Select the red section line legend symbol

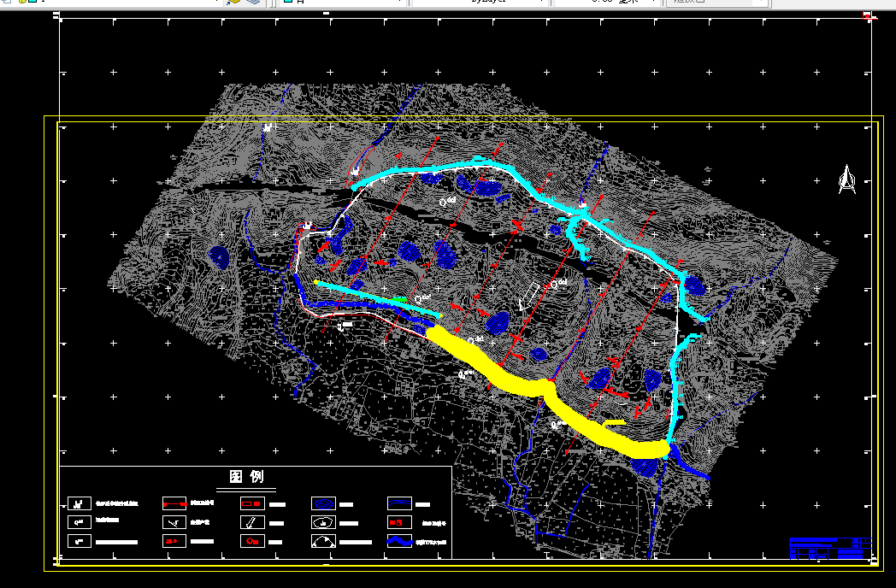(x=174, y=504)
